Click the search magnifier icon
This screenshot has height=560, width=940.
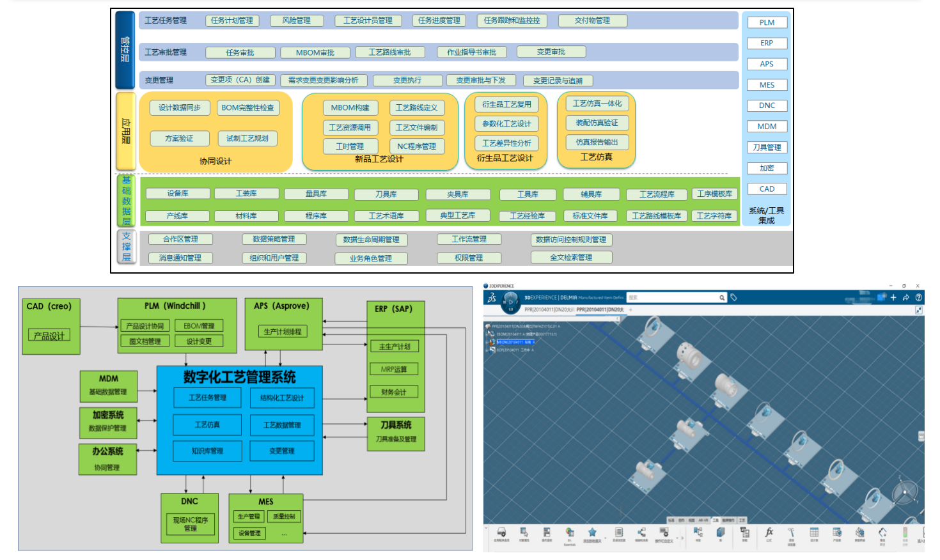tap(722, 298)
